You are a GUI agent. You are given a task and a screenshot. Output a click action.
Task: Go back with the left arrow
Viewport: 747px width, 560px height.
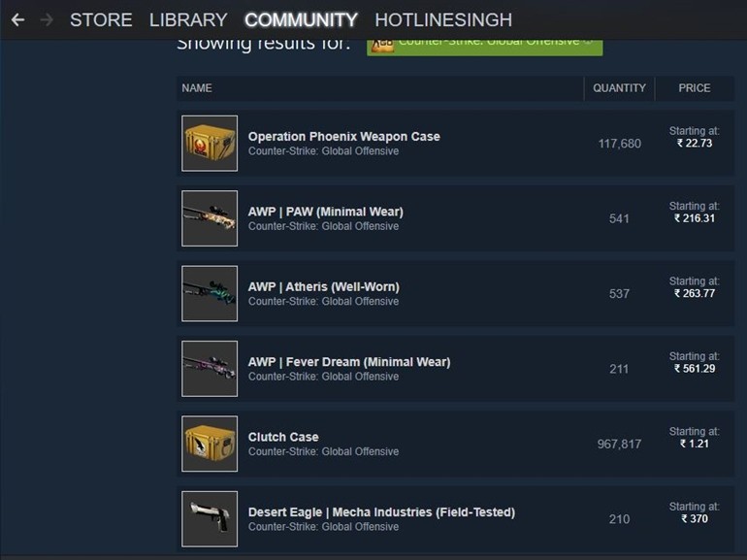17,20
